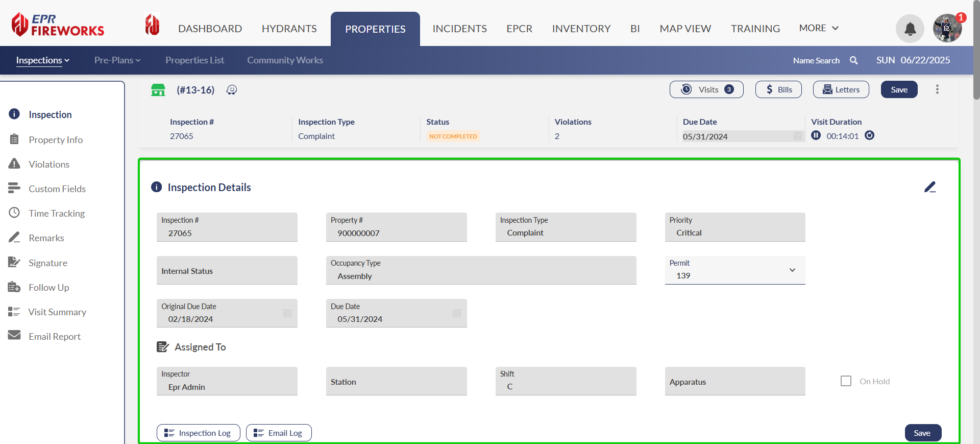This screenshot has width=980, height=444.
Task: Click the reset timer icon beside 00:14:01
Action: pyautogui.click(x=870, y=135)
